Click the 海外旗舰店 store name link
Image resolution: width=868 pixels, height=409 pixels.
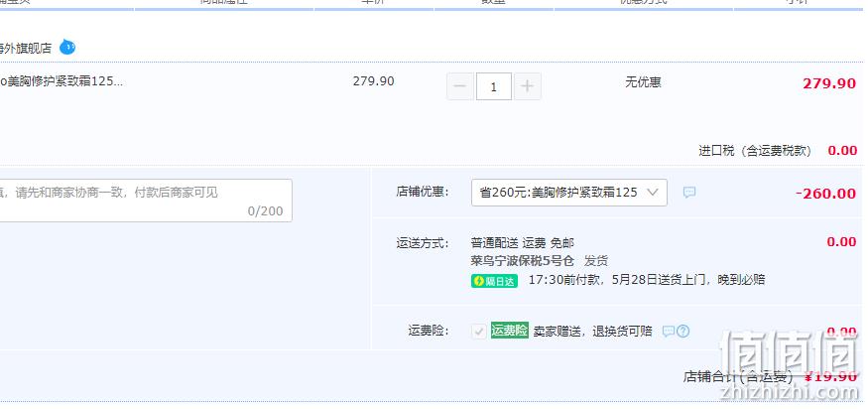coord(26,49)
